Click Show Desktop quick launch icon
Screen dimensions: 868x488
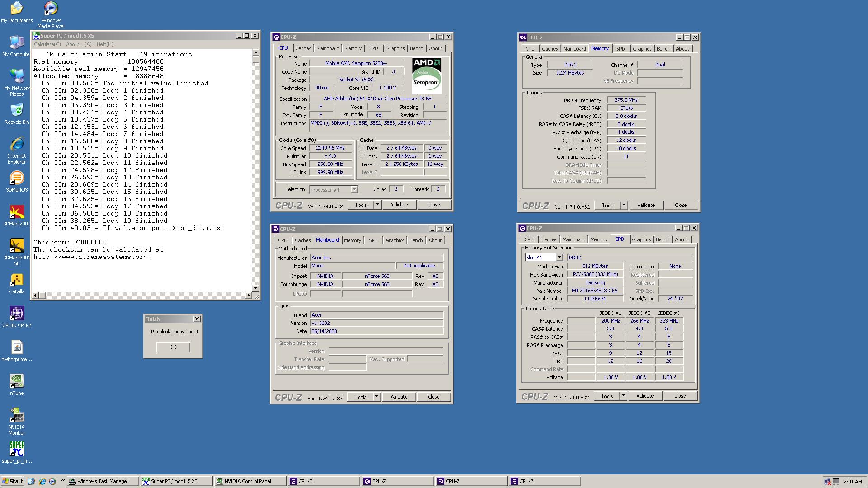coord(31,481)
